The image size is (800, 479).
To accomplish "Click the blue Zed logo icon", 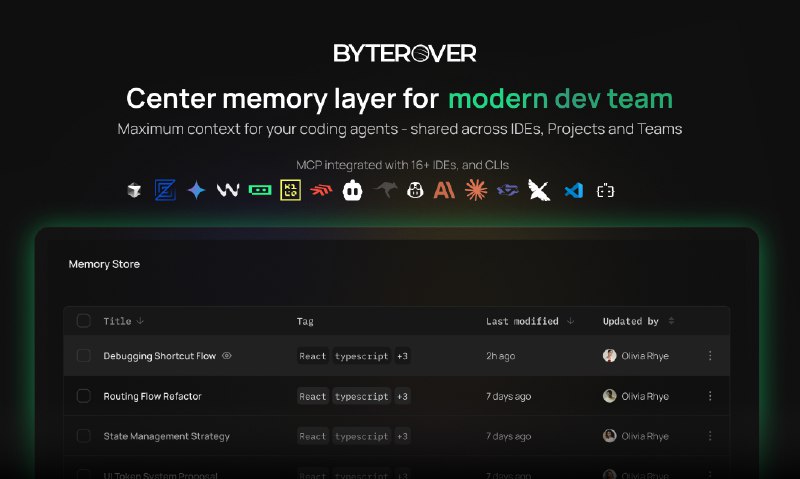I will (x=165, y=190).
